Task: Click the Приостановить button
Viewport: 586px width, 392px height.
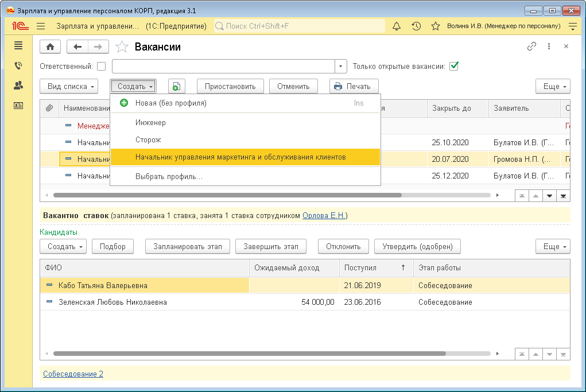Action: 230,86
